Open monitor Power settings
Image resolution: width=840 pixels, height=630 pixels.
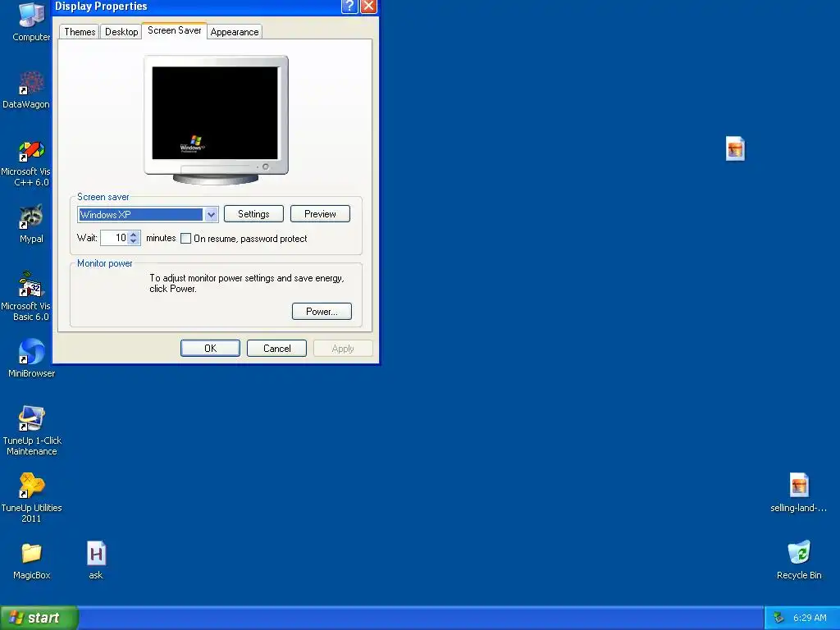click(x=322, y=311)
